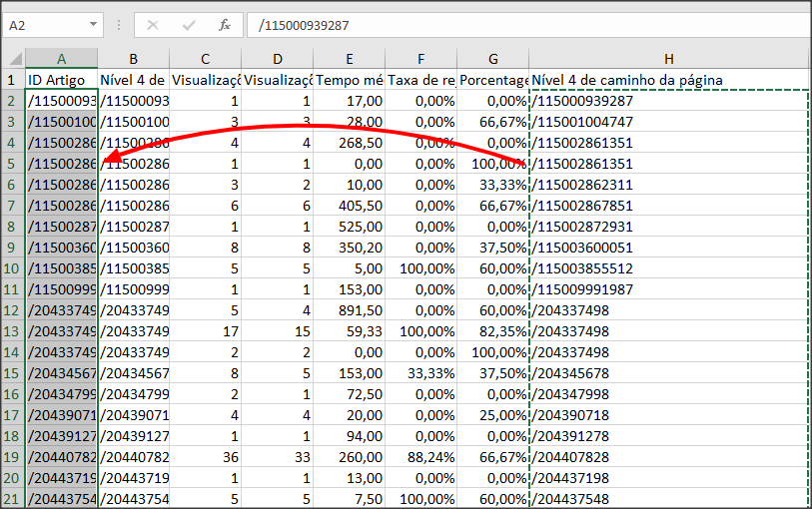This screenshot has height=509, width=812.
Task: Click cell with /115003855512
Action: (x=669, y=268)
